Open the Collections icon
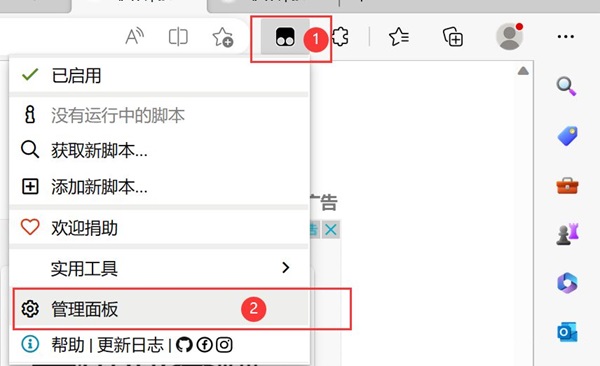The height and width of the screenshot is (366, 600). 453,37
